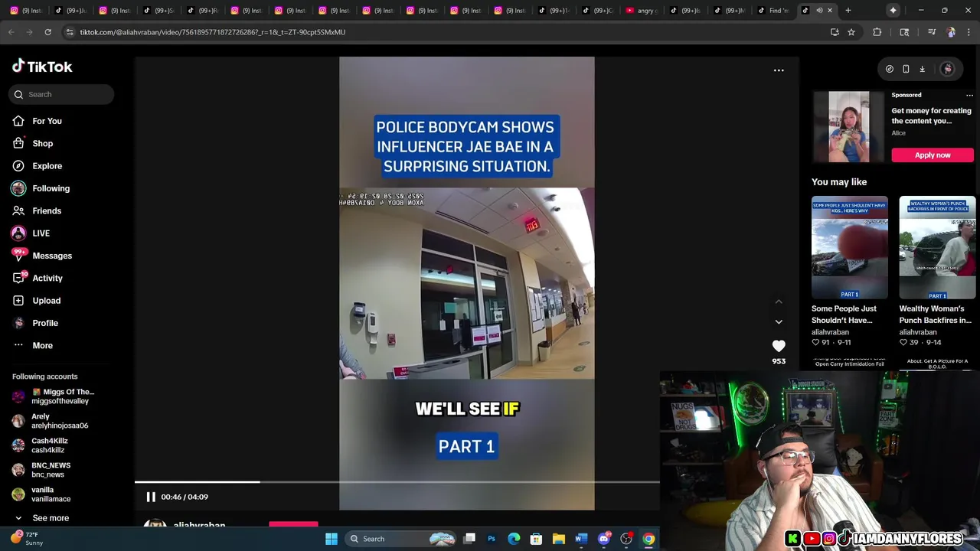Mute the active TikTok tab audio
Viewport: 980px width, 551px height.
[x=819, y=11]
